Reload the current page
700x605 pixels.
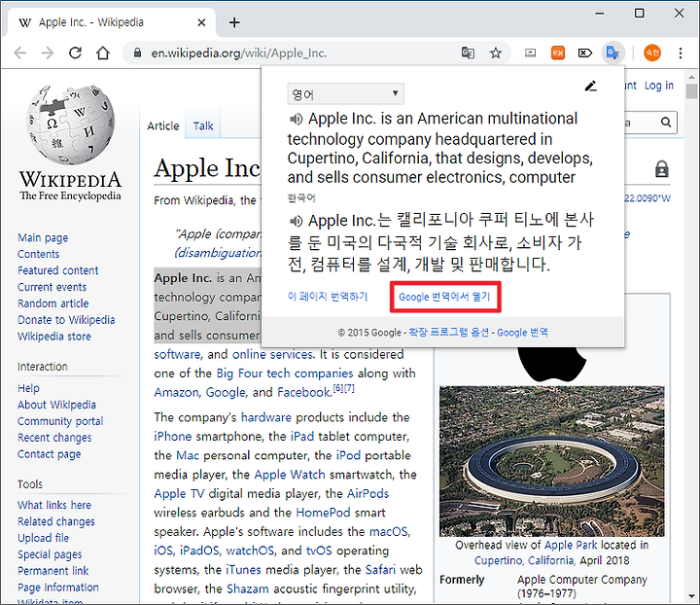pyautogui.click(x=75, y=53)
